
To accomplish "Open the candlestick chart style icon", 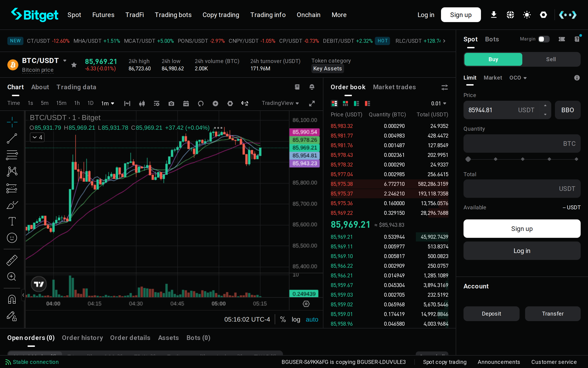I will [142, 103].
